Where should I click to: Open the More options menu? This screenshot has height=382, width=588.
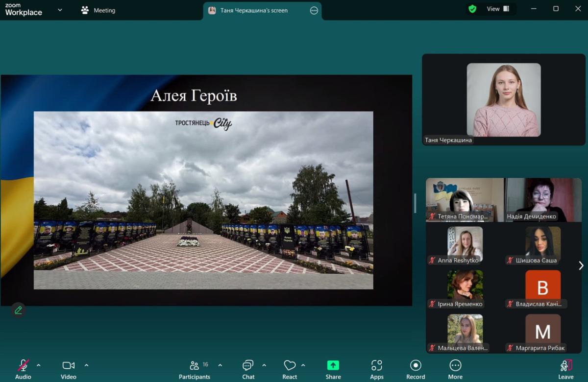coord(455,369)
